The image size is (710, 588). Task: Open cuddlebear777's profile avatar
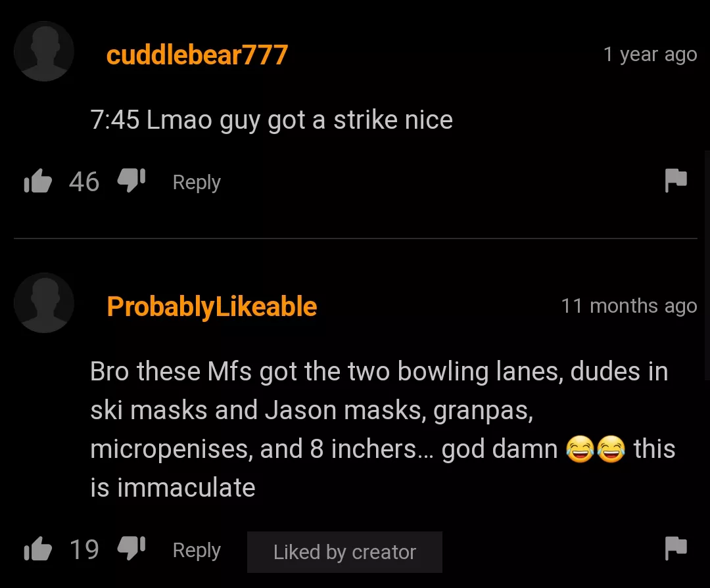tap(44, 51)
